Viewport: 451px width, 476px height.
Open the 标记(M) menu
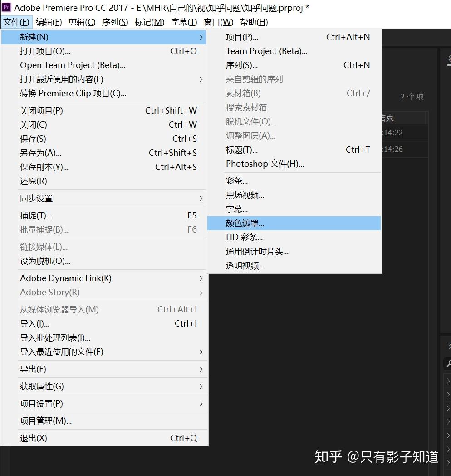(x=150, y=22)
